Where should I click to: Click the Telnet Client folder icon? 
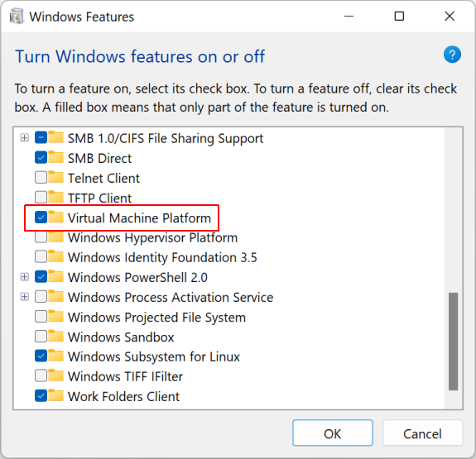point(55,177)
